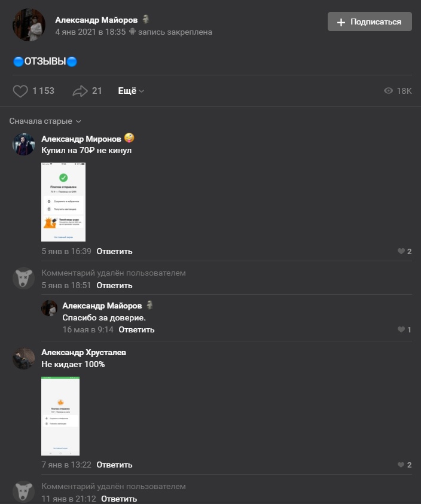Image resolution: width=421 pixels, height=504 pixels.
Task: Click the plus icon in Подписаться button
Action: (341, 22)
